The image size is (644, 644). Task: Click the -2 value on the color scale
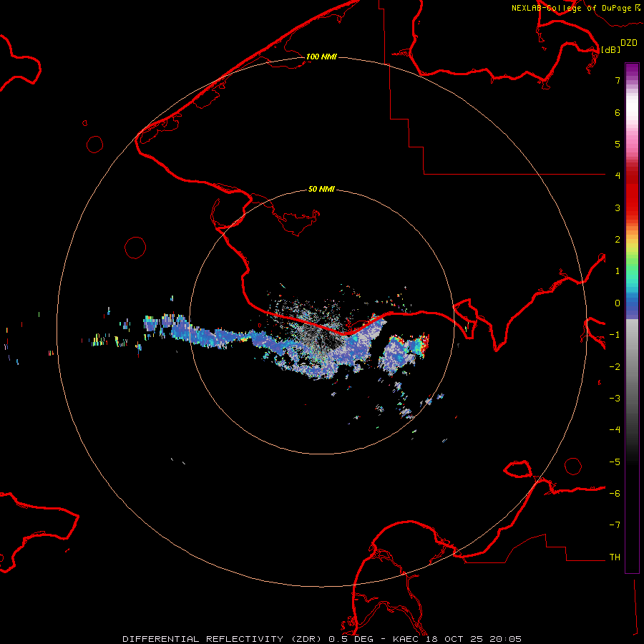[615, 367]
